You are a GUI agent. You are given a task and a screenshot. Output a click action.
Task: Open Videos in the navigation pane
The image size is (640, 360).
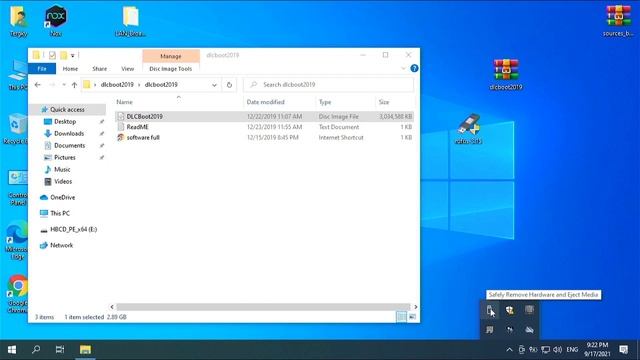63,182
